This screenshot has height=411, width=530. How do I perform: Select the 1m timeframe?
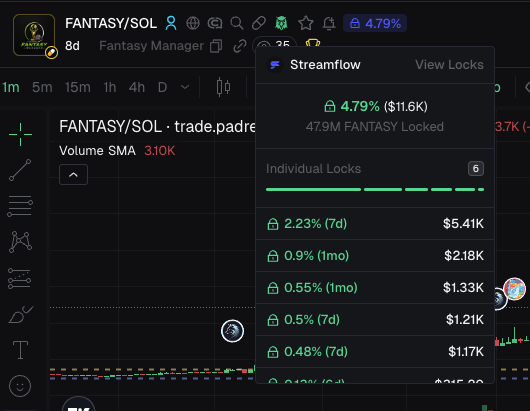click(x=11, y=88)
